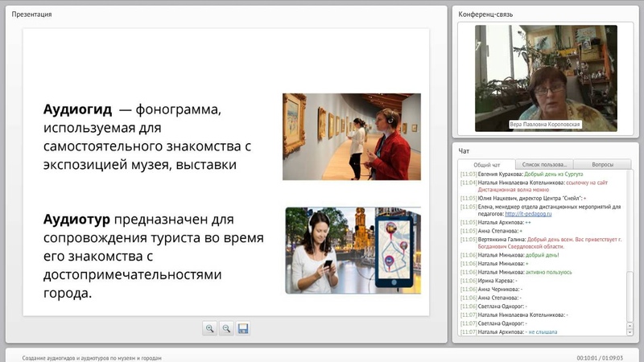Viewport: 644px width, 362px height.
Task: Click the zoom out magnifier icon
Action: pos(227,328)
